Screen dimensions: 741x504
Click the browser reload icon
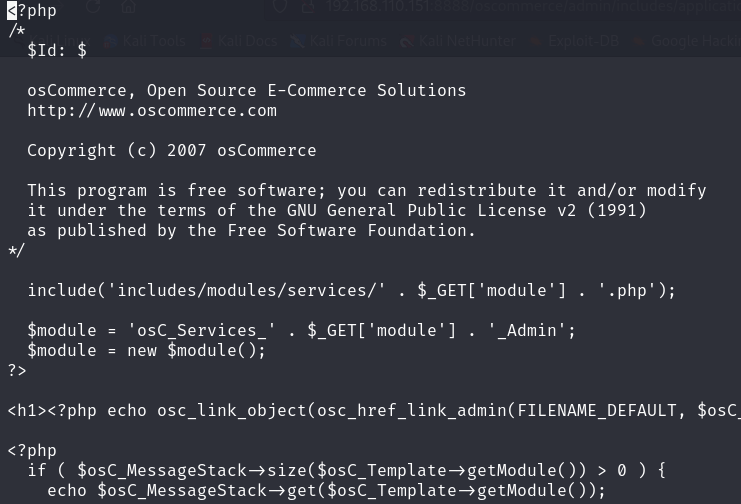click(93, 7)
